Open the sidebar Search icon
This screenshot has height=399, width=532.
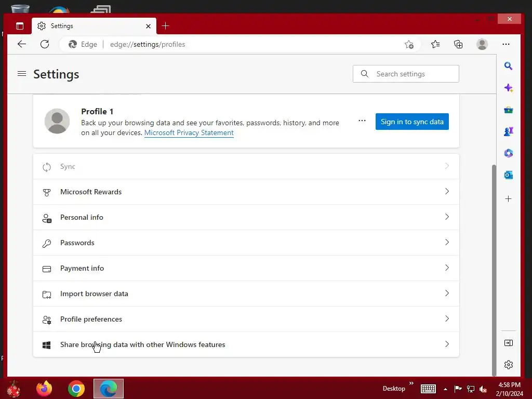click(x=508, y=66)
